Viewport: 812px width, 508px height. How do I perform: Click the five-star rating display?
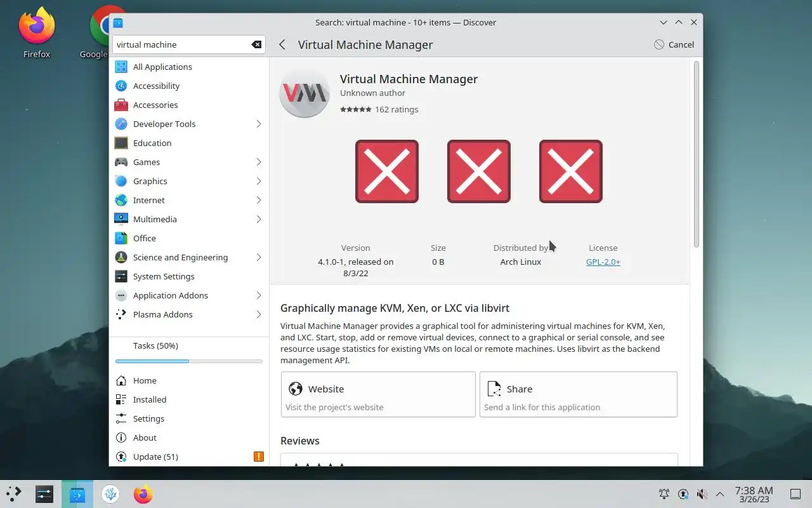pyautogui.click(x=356, y=109)
